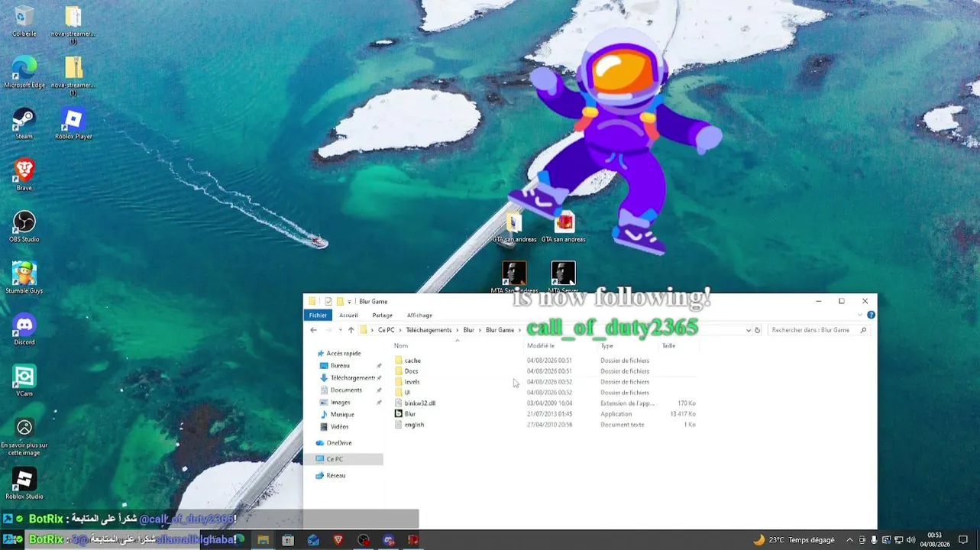Click the microphone icon in system tray
This screenshot has width=980, height=550.
point(874,540)
